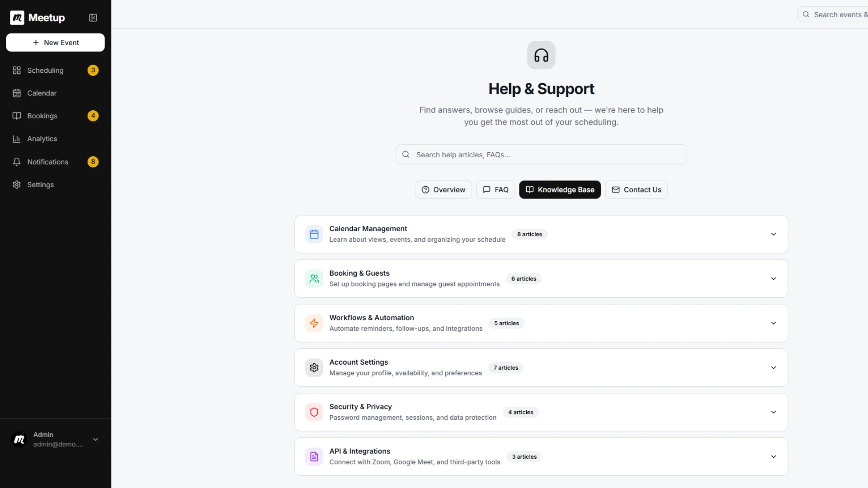The height and width of the screenshot is (488, 868).
Task: Click the 8 articles badge
Action: pos(529,234)
